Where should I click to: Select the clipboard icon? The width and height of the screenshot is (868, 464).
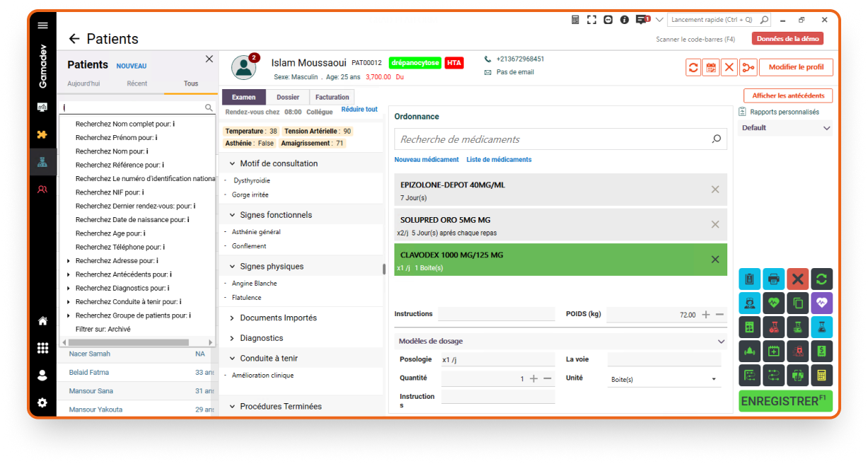(x=749, y=279)
